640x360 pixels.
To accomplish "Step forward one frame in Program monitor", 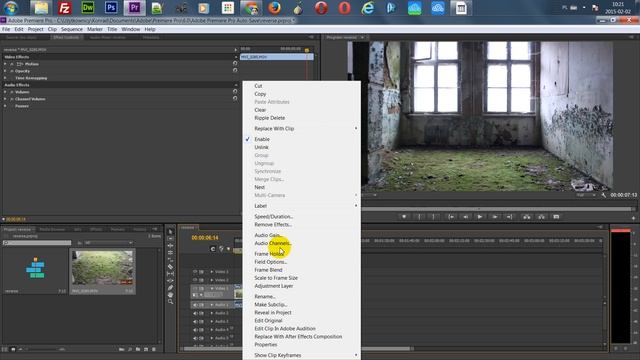I will click(495, 217).
